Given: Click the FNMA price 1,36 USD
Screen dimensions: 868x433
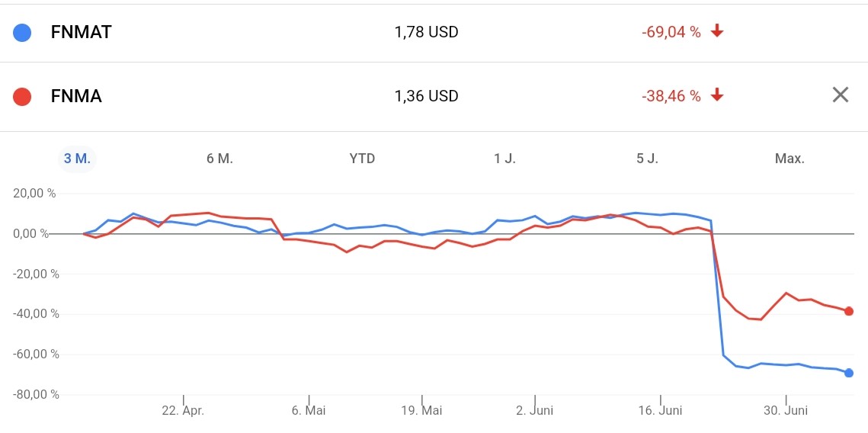Looking at the screenshot, I should point(426,96).
